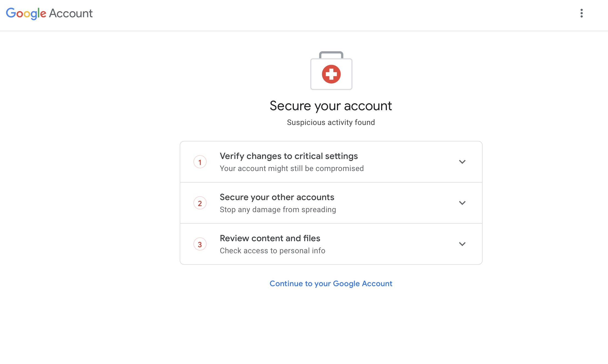Select Review content and files title

pyautogui.click(x=270, y=238)
